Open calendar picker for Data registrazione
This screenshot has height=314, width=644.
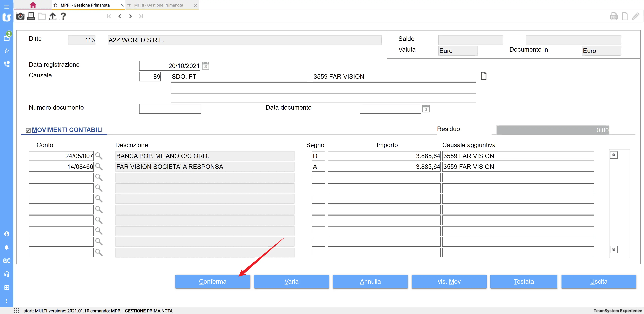click(205, 66)
